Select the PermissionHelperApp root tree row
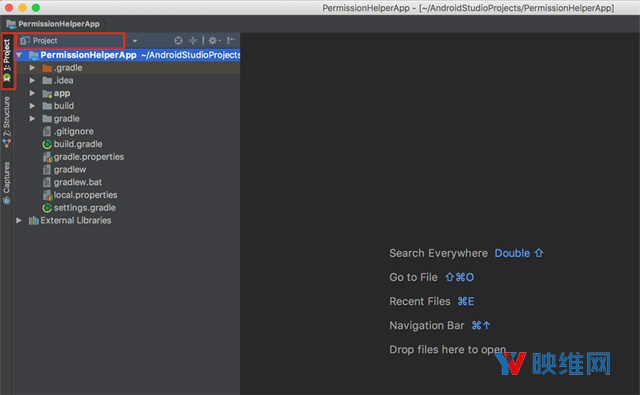The image size is (640, 395). click(128, 55)
